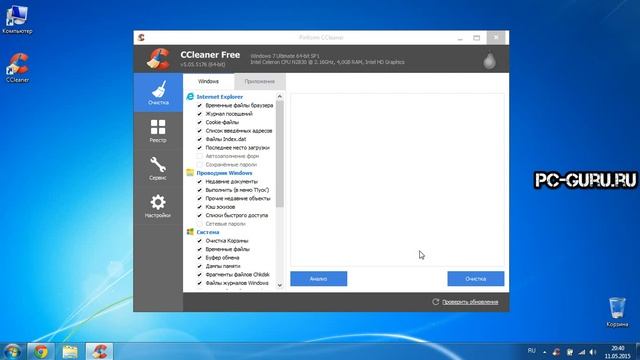The width and height of the screenshot is (640, 360).
Task: Click the Проводник Windows folder icon
Action: [x=190, y=172]
